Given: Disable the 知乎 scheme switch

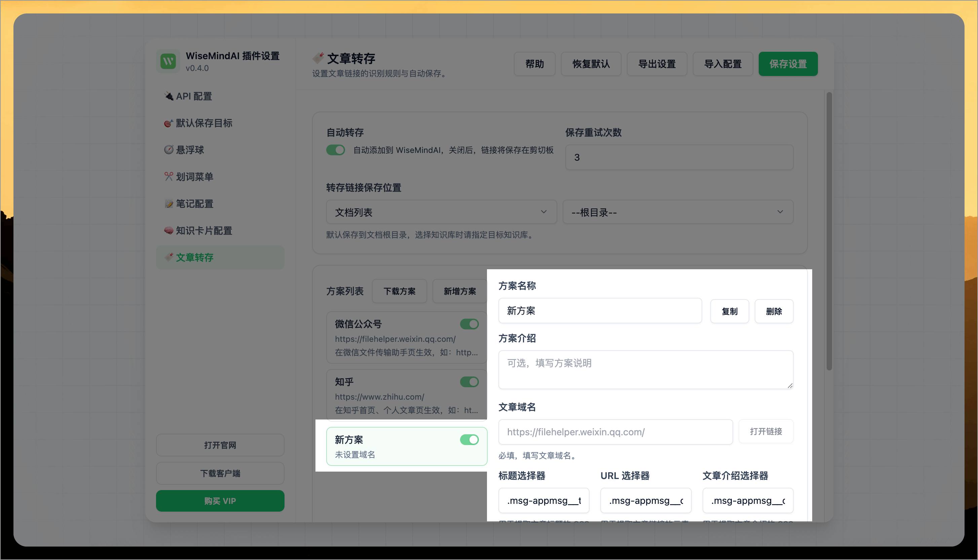Looking at the screenshot, I should pyautogui.click(x=469, y=382).
